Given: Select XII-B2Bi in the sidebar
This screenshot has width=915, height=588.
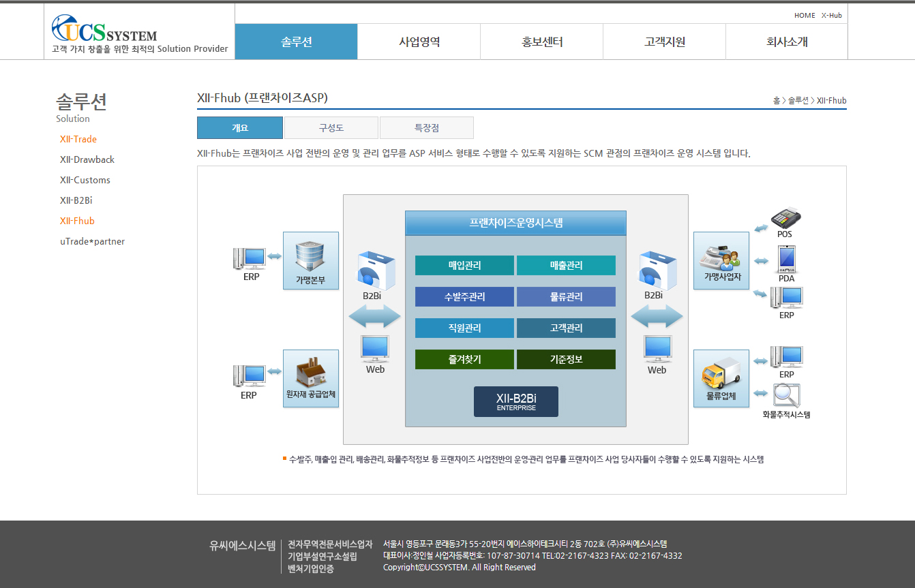Looking at the screenshot, I should [76, 200].
